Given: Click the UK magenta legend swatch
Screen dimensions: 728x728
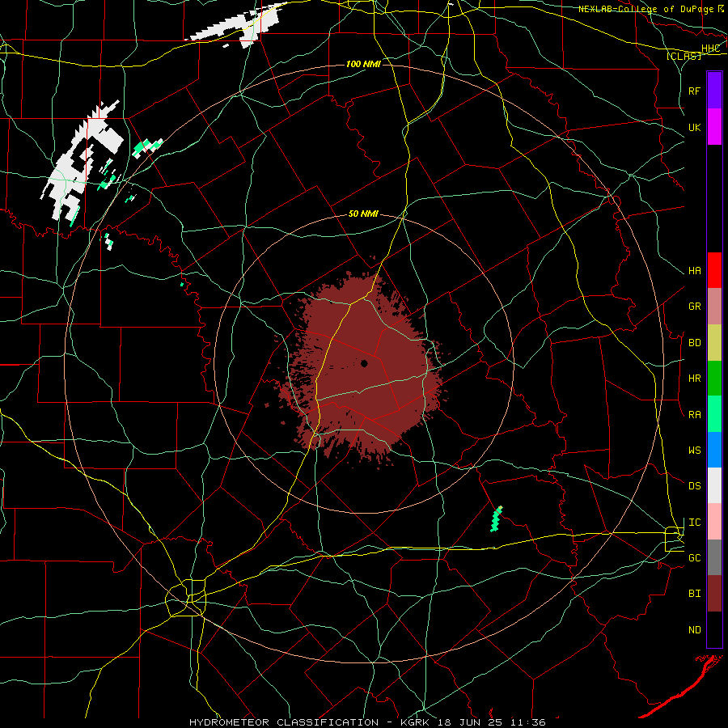Looking at the screenshot, I should coord(714,126).
